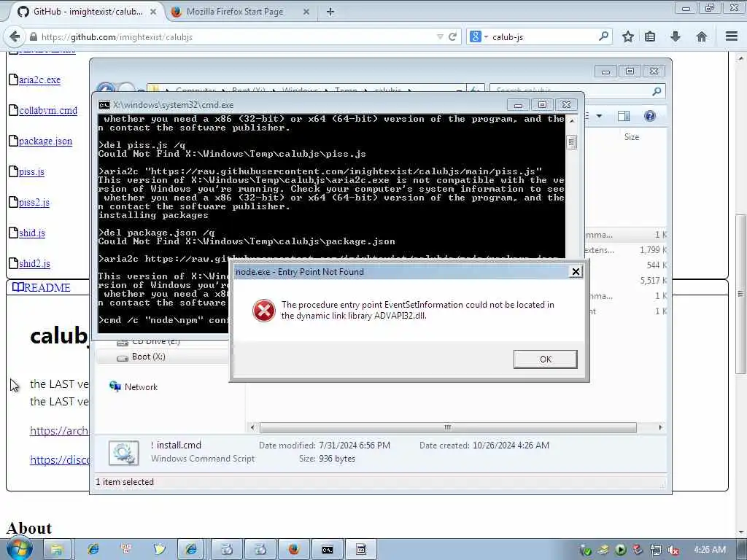Close the GitHub tab
The image size is (747, 560).
click(153, 12)
